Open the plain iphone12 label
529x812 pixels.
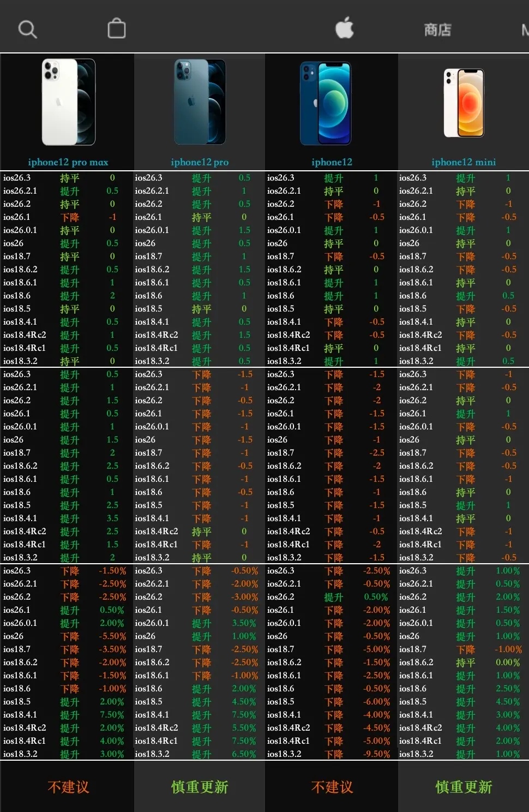[332, 162]
